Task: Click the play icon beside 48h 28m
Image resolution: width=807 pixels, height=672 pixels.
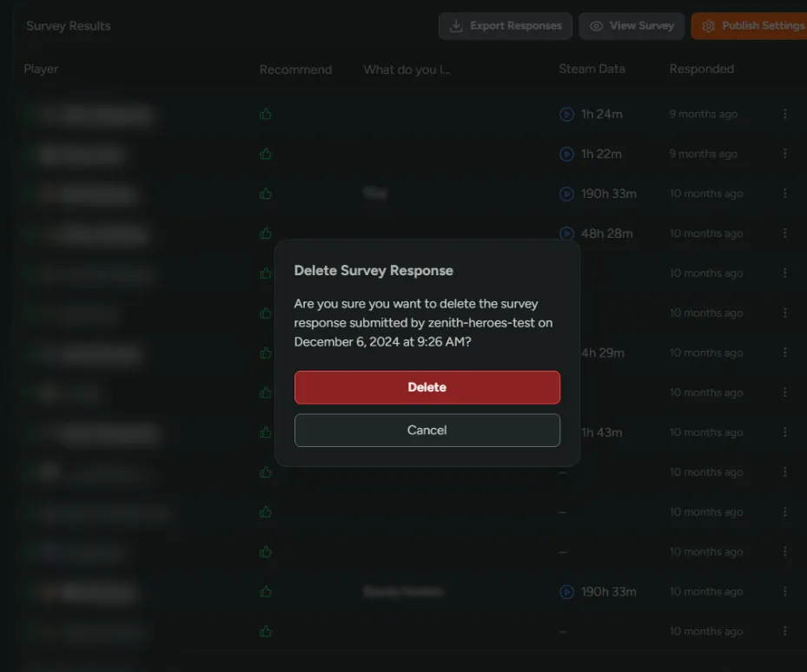Action: [567, 234]
